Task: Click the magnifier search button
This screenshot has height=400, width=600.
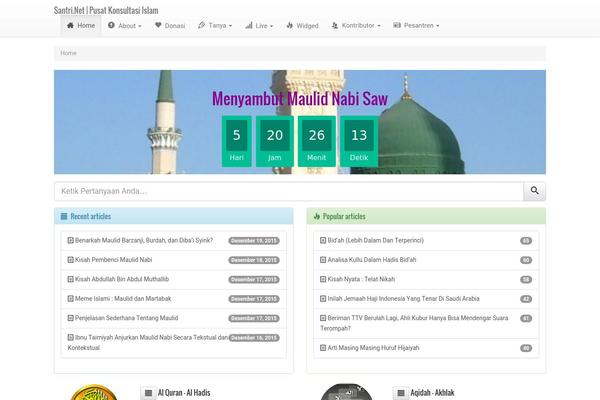Action: [535, 191]
